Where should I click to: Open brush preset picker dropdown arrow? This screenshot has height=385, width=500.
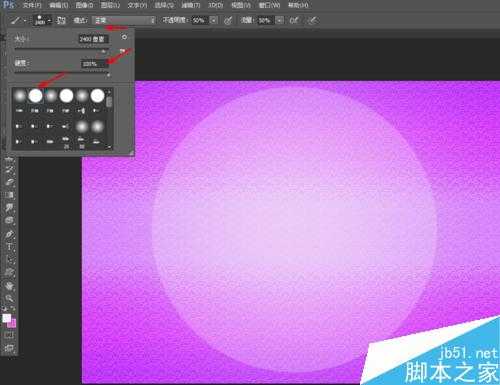(49, 21)
